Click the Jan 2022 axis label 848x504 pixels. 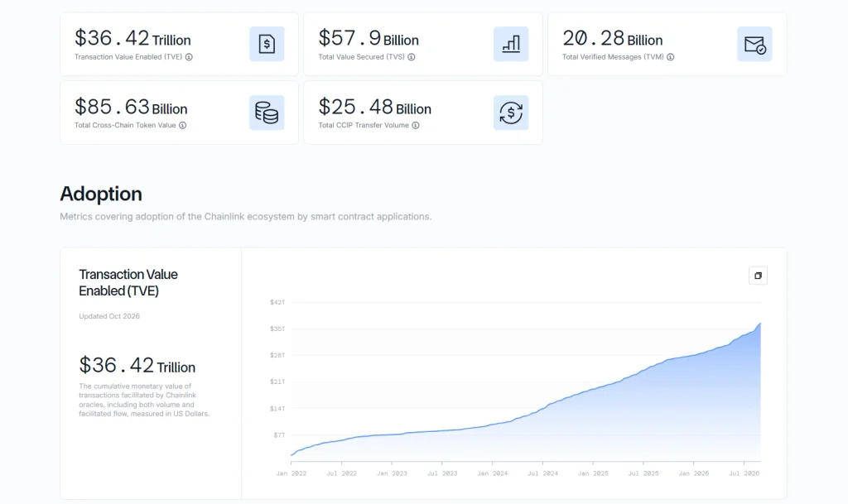click(291, 473)
